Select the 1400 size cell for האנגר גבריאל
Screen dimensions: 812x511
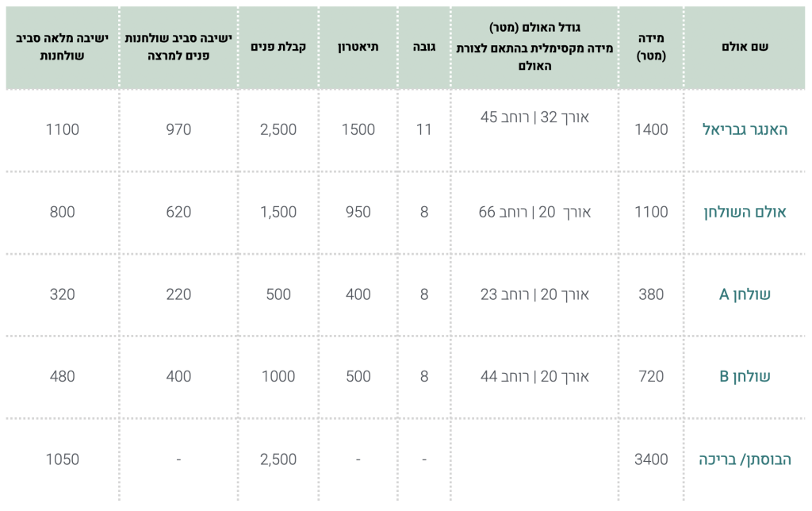click(x=651, y=129)
